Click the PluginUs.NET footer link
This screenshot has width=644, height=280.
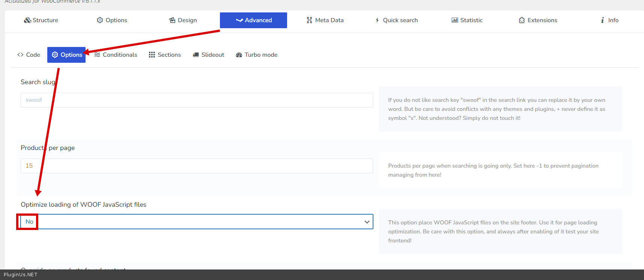[x=21, y=275]
